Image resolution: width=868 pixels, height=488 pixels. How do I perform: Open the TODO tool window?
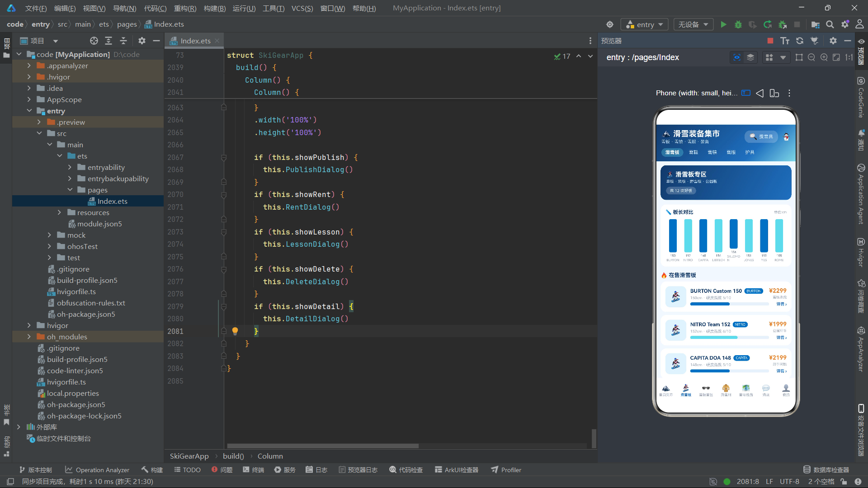(187, 470)
